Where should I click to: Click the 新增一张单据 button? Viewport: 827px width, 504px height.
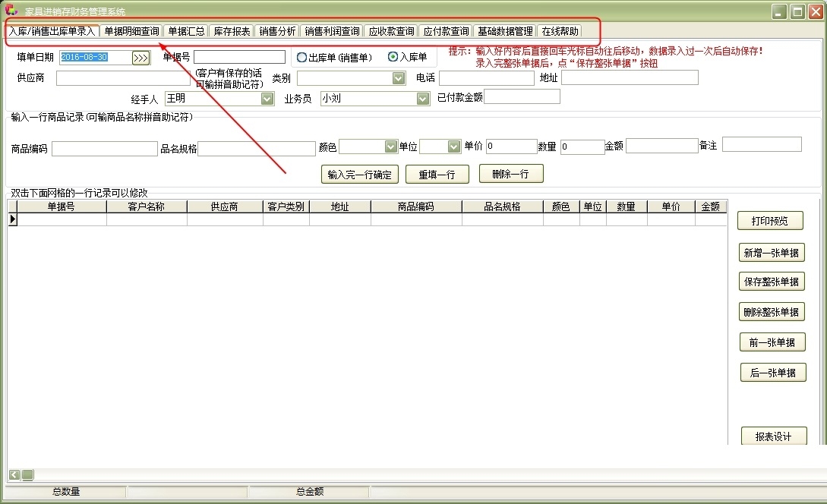pyautogui.click(x=771, y=253)
